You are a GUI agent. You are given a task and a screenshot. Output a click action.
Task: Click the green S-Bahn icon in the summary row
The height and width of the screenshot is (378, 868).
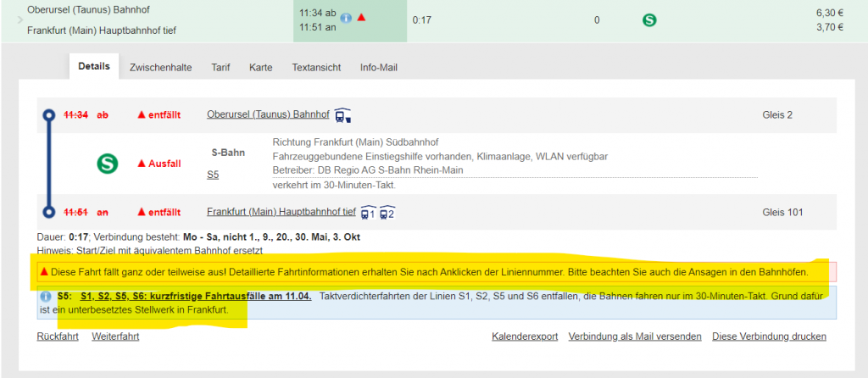pyautogui.click(x=649, y=19)
